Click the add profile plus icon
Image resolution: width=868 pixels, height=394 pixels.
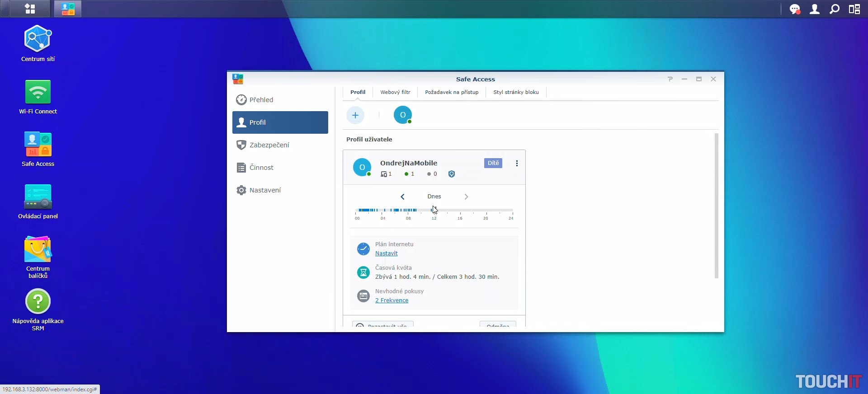pyautogui.click(x=355, y=115)
